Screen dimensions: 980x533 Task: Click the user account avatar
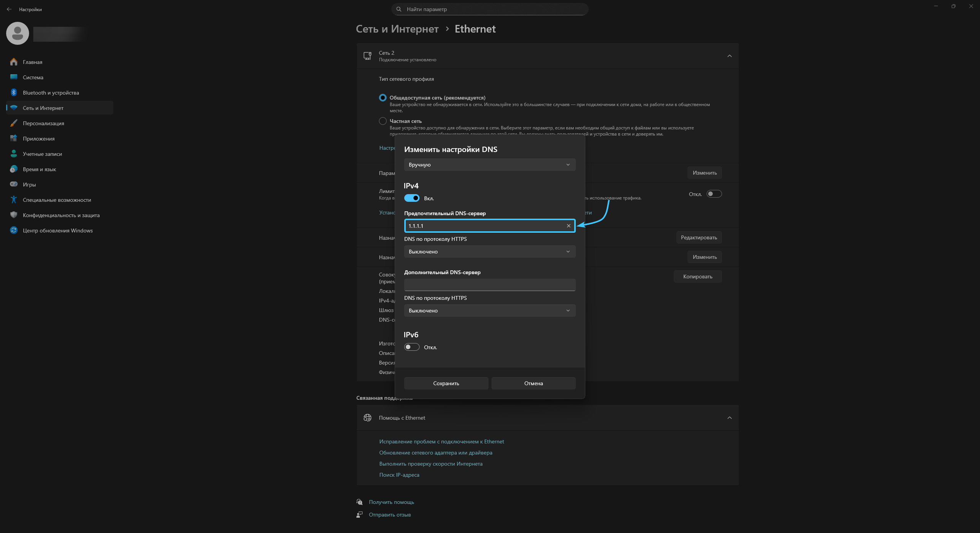(18, 33)
